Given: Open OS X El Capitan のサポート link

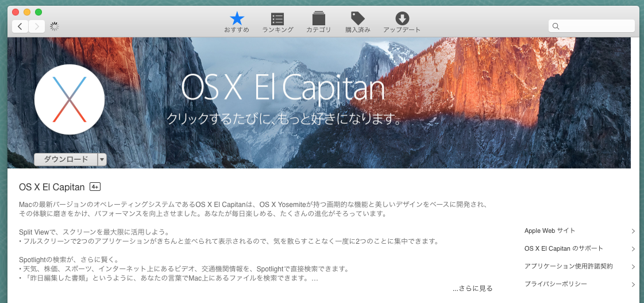Looking at the screenshot, I should [564, 249].
